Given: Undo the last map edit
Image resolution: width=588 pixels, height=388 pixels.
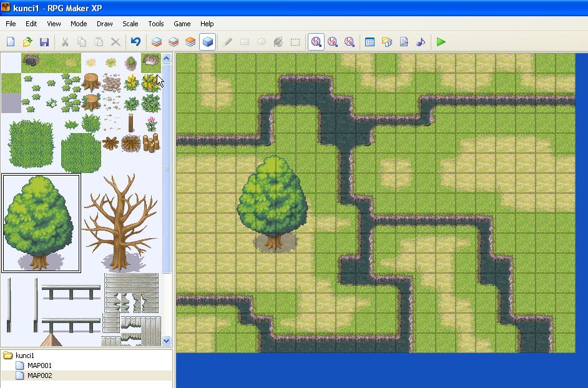Looking at the screenshot, I should click(x=136, y=42).
